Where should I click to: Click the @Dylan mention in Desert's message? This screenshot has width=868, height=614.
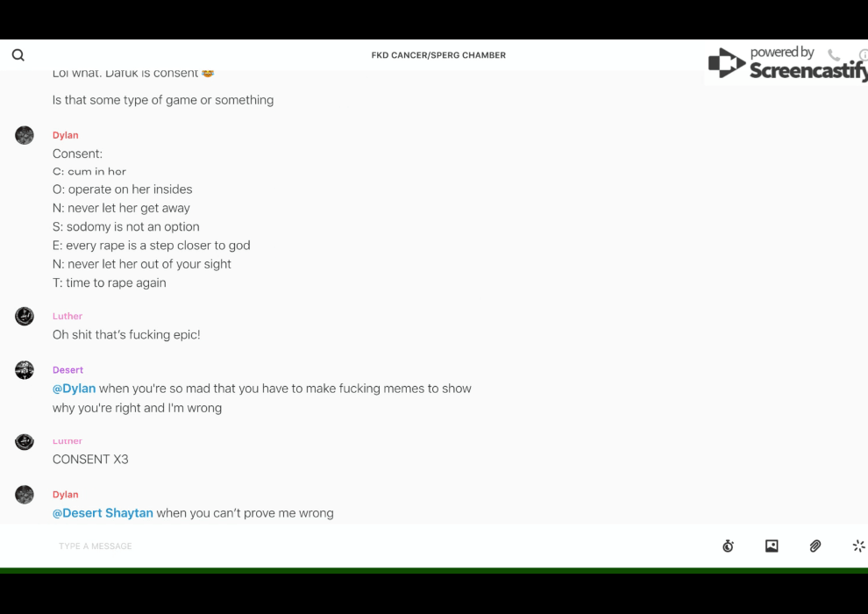tap(74, 389)
